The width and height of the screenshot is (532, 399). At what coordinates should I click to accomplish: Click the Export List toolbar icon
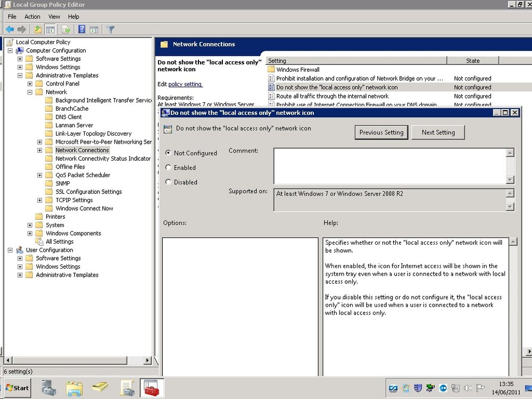click(x=66, y=29)
